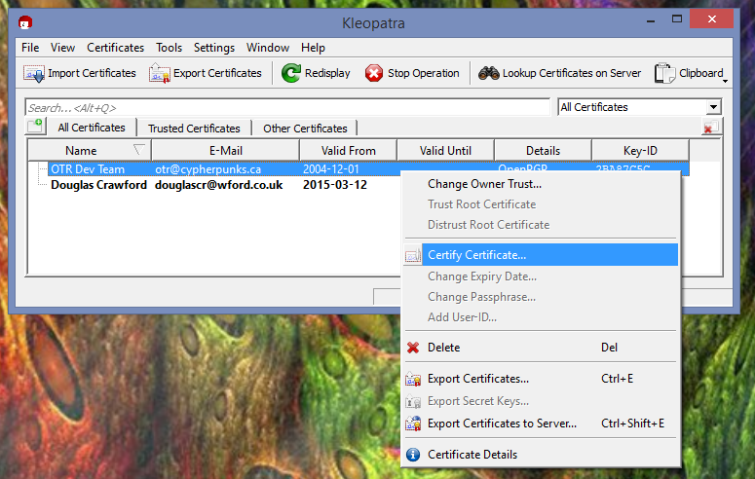Open the Clipboard dropdown arrow

click(725, 81)
